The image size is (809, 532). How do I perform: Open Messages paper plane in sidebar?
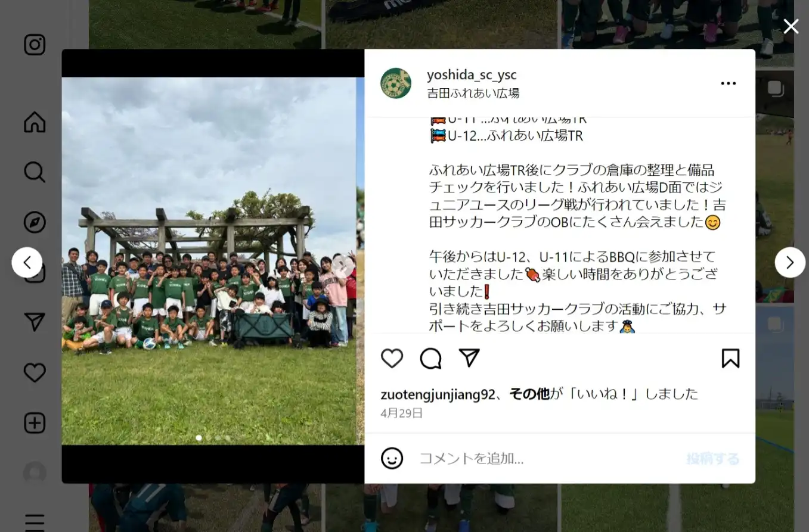coord(35,322)
